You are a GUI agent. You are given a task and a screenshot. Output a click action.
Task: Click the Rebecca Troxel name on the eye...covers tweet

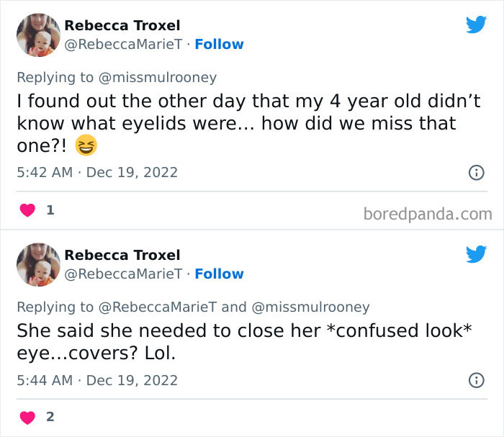(122, 255)
